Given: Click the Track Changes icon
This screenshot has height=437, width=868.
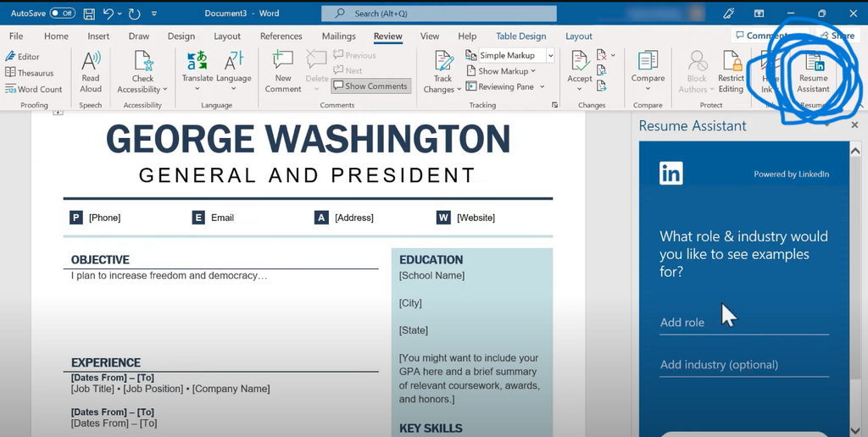Looking at the screenshot, I should point(443,70).
